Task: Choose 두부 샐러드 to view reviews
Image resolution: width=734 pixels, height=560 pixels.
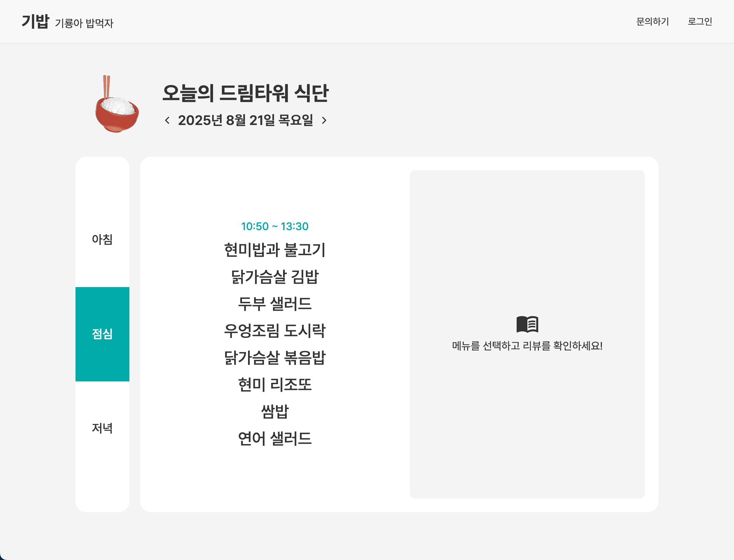Action: (x=275, y=304)
